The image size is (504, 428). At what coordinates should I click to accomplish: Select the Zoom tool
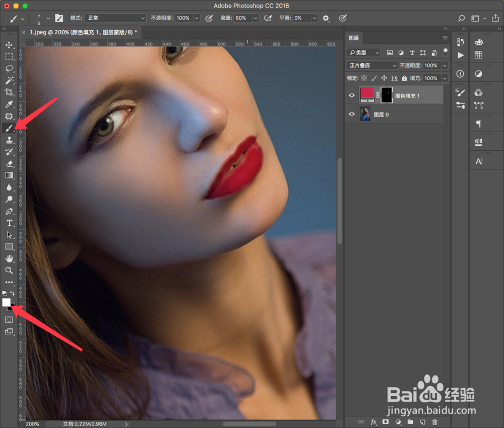tap(9, 270)
